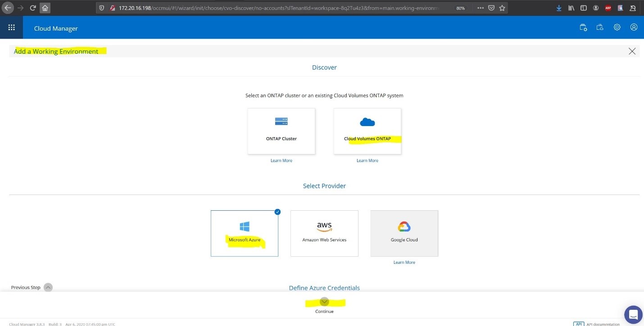Click the Discover heading
This screenshot has width=644, height=326.
[x=324, y=68]
